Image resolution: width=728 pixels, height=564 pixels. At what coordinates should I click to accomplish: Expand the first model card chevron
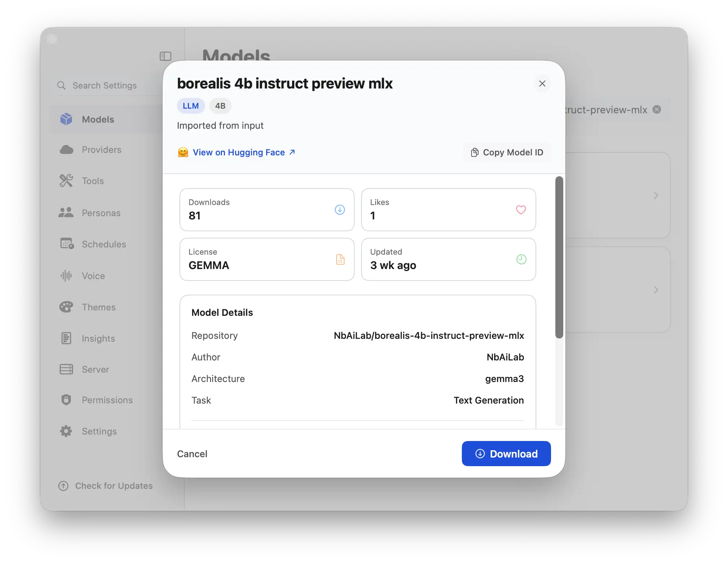[x=656, y=195]
